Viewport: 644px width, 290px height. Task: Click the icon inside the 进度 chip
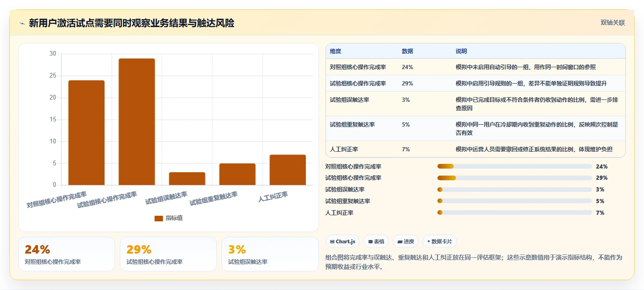coord(400,242)
